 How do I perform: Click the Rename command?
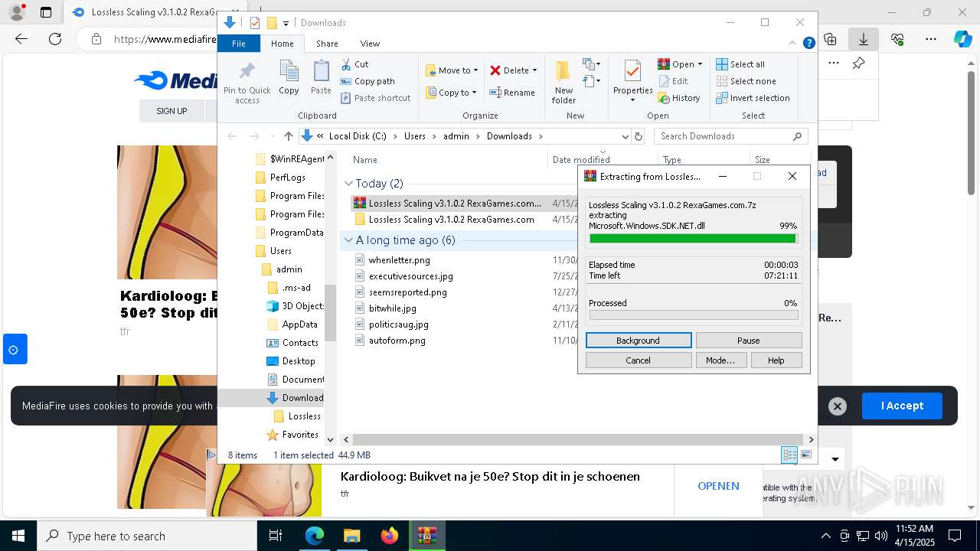point(513,93)
